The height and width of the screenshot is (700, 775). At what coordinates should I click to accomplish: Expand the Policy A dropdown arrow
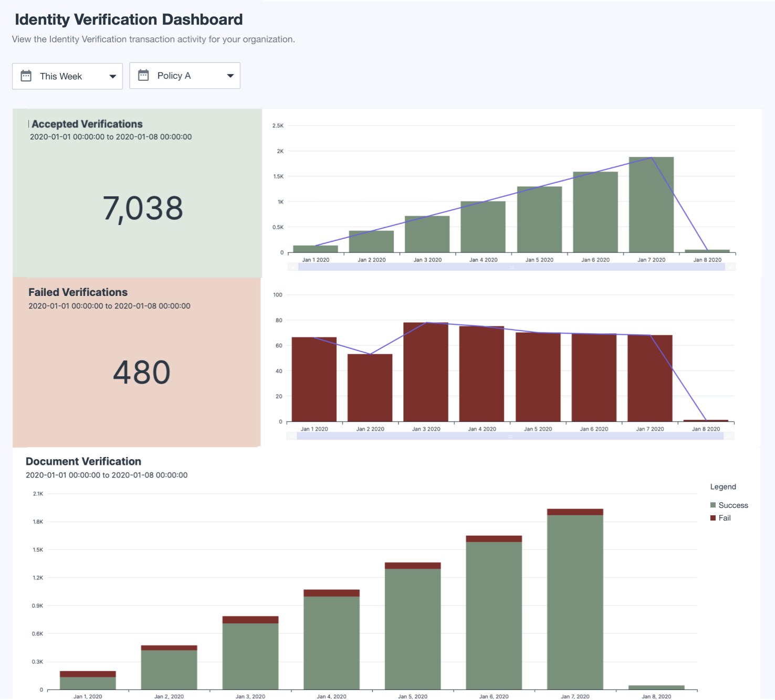[230, 76]
